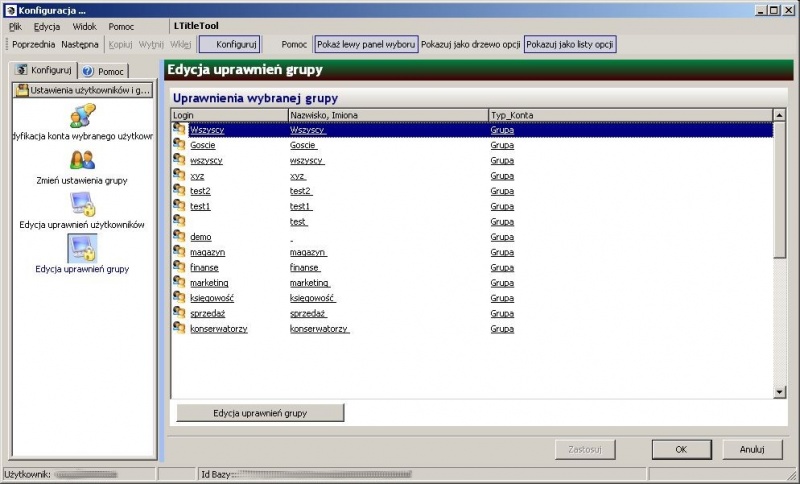Click sprzedaż in the Login column

click(x=207, y=313)
